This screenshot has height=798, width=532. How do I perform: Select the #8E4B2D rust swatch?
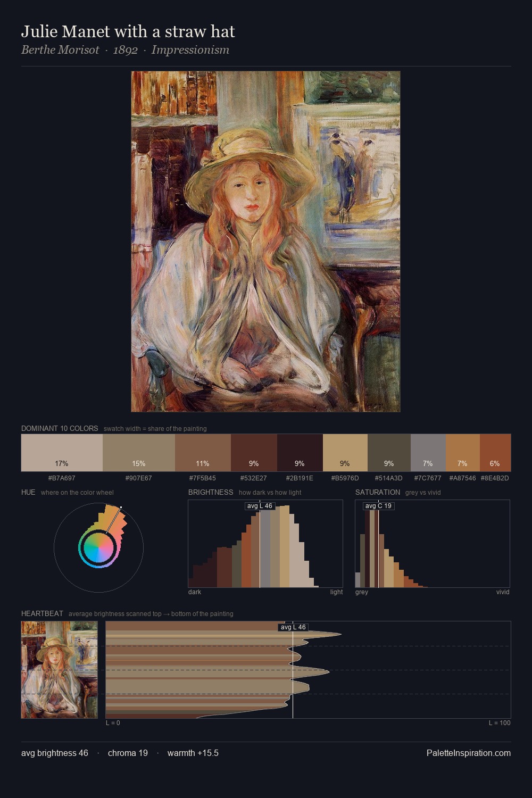click(x=495, y=453)
